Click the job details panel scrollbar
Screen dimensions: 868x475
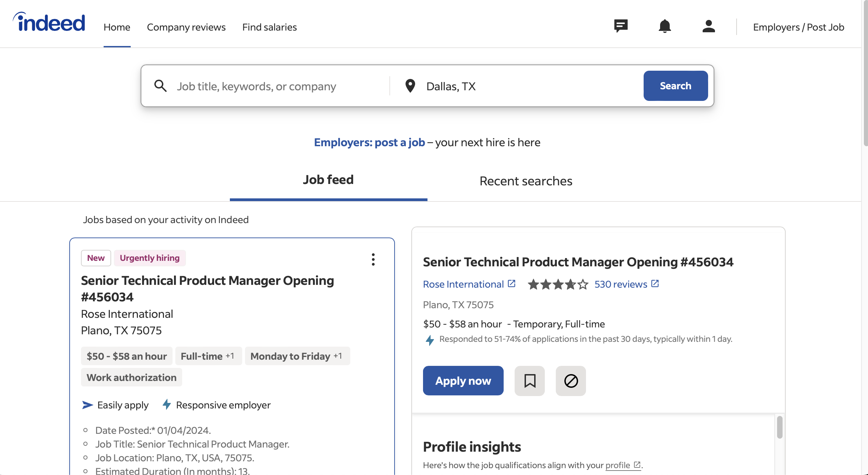click(780, 428)
